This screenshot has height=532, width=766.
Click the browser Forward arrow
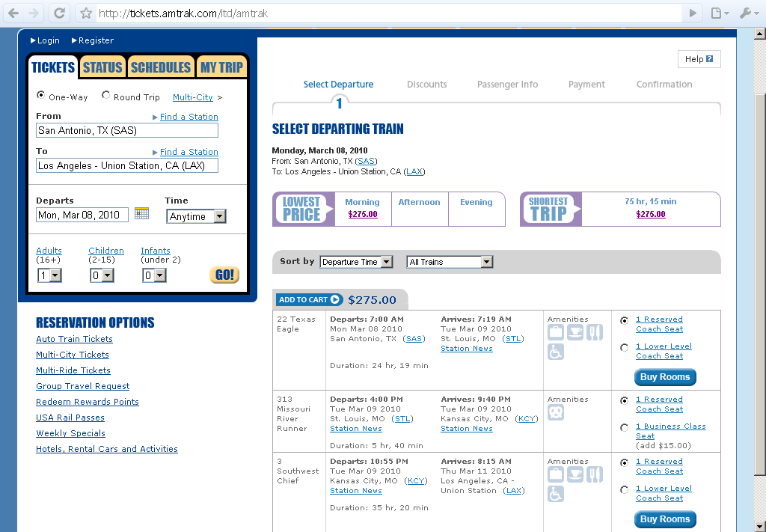tap(34, 13)
